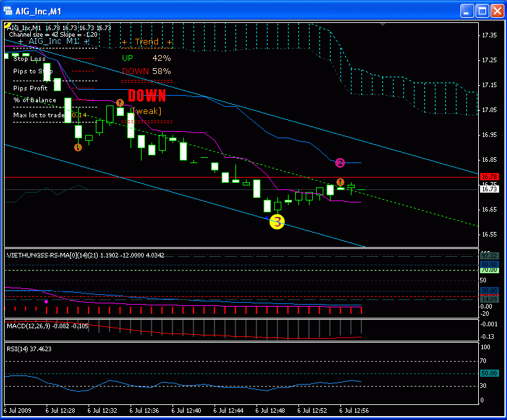
Task: Select orange 1 marker under the leftmost low candle
Action: [78, 147]
